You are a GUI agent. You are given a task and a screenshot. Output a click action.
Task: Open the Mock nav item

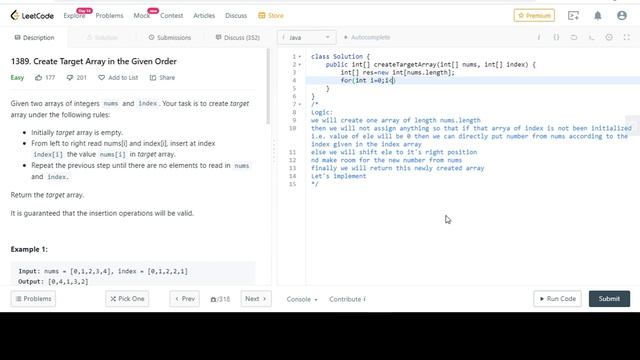(142, 16)
